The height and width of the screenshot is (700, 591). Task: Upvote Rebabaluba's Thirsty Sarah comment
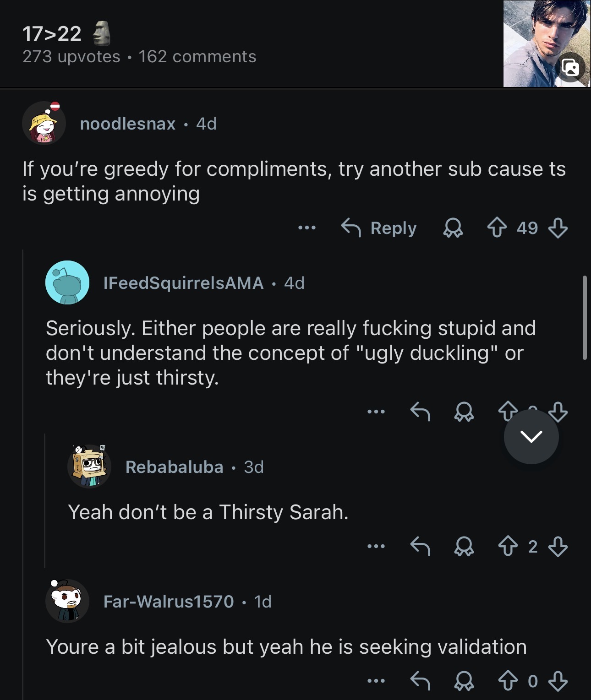508,546
